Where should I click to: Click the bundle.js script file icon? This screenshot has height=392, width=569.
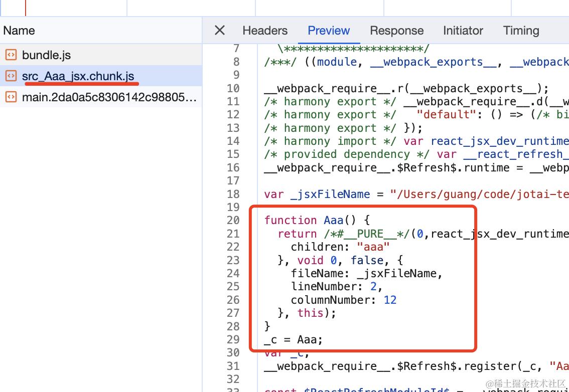[11, 55]
